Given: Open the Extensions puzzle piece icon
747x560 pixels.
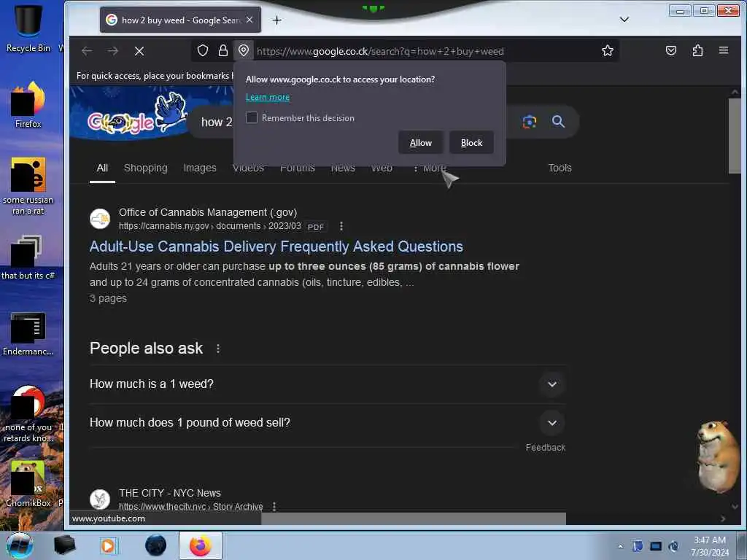Looking at the screenshot, I should [x=697, y=50].
